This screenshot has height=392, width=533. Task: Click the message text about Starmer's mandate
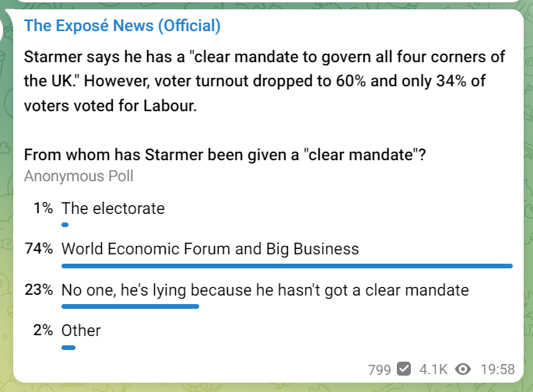coord(265,81)
